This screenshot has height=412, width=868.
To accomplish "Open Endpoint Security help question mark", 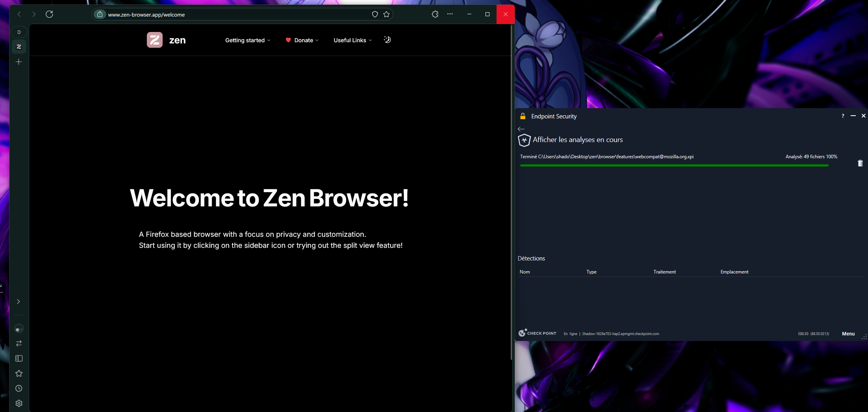I will click(843, 116).
